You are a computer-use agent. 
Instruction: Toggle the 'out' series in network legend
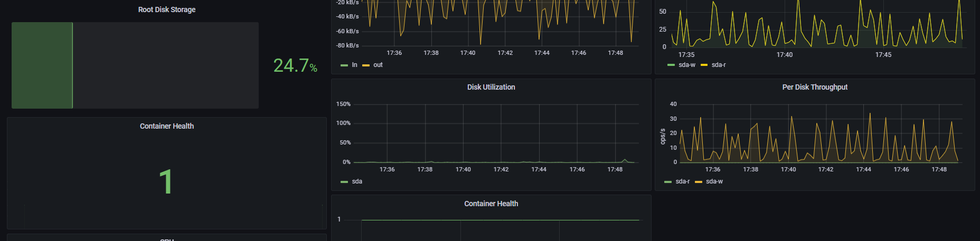(378, 65)
